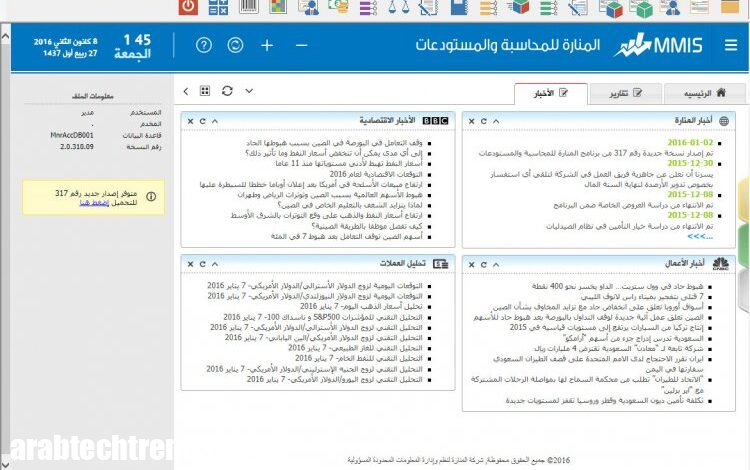Image resolution: width=750 pixels, height=470 pixels.
Task: Click the green list tree icon
Action: [549, 7]
